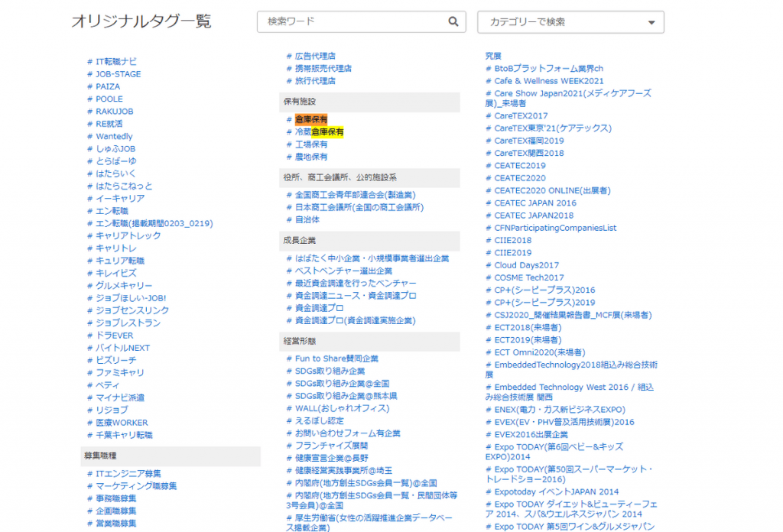
Task: Click the SDGs取り組み企業@熊本県 tag
Action: 346,396
